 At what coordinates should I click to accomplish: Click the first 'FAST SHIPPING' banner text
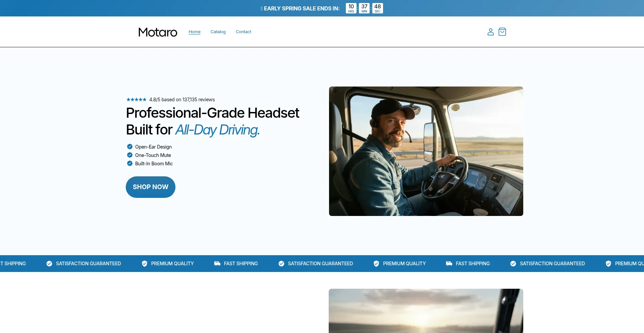click(241, 264)
